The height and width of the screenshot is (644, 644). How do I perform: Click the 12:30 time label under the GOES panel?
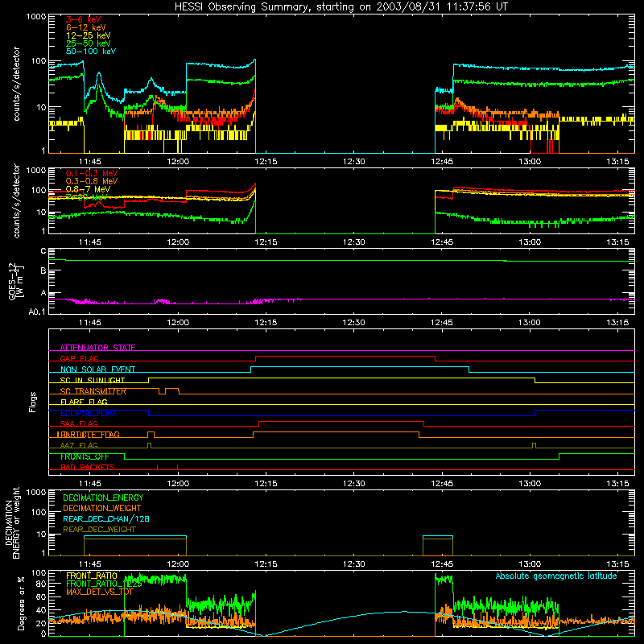(x=353, y=323)
